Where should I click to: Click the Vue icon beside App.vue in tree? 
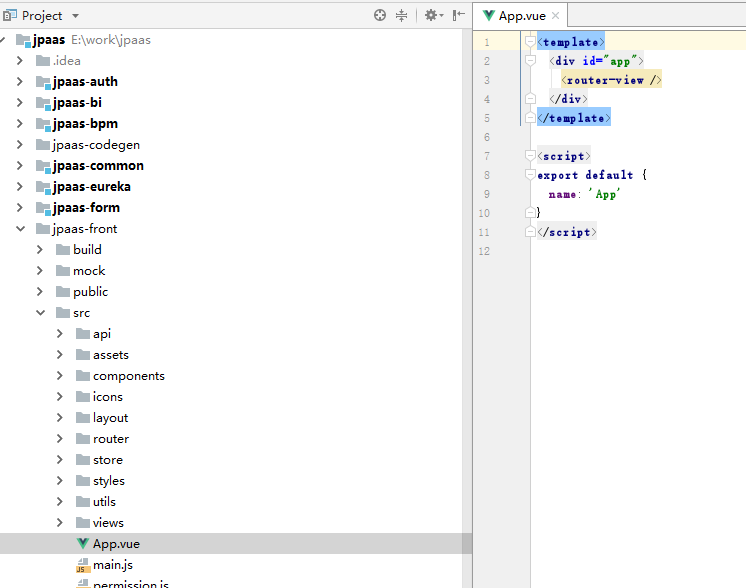[x=83, y=543]
